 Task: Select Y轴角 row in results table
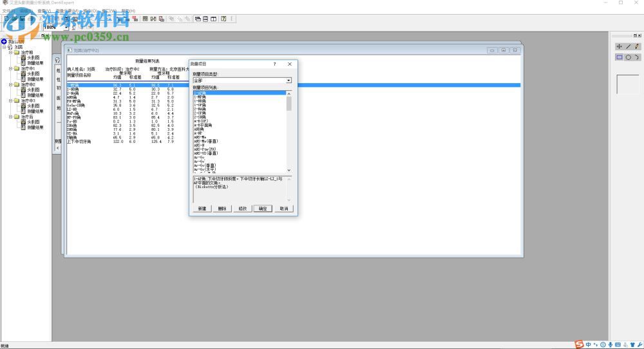128,138
